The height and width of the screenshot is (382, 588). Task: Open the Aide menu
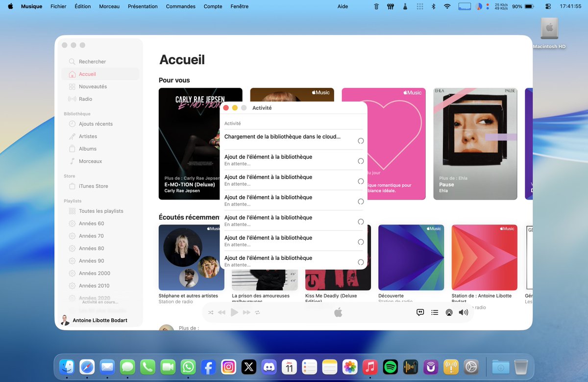[x=343, y=6]
